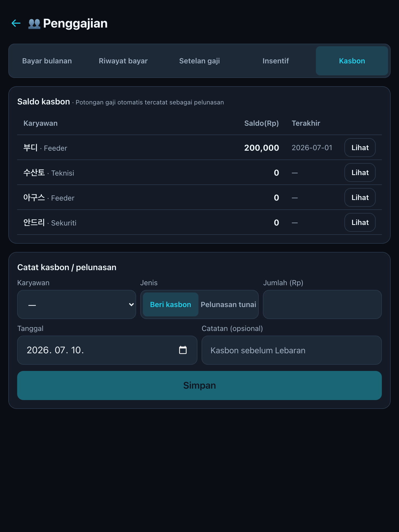Click the Saldo(Rp) column header
The height and width of the screenshot is (532, 399).
coord(261,123)
